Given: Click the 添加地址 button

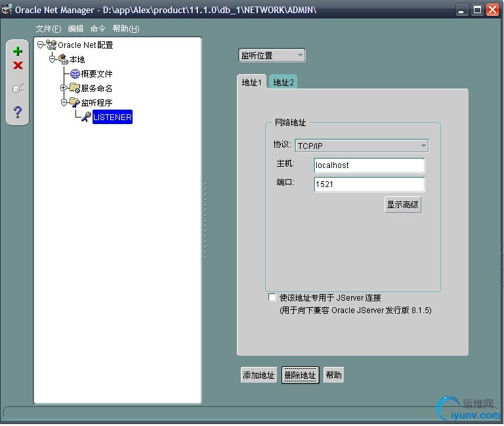Looking at the screenshot, I should [259, 375].
